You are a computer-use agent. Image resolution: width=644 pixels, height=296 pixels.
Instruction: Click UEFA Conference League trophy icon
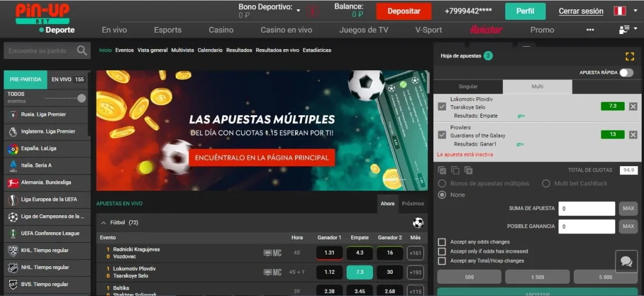pos(13,233)
